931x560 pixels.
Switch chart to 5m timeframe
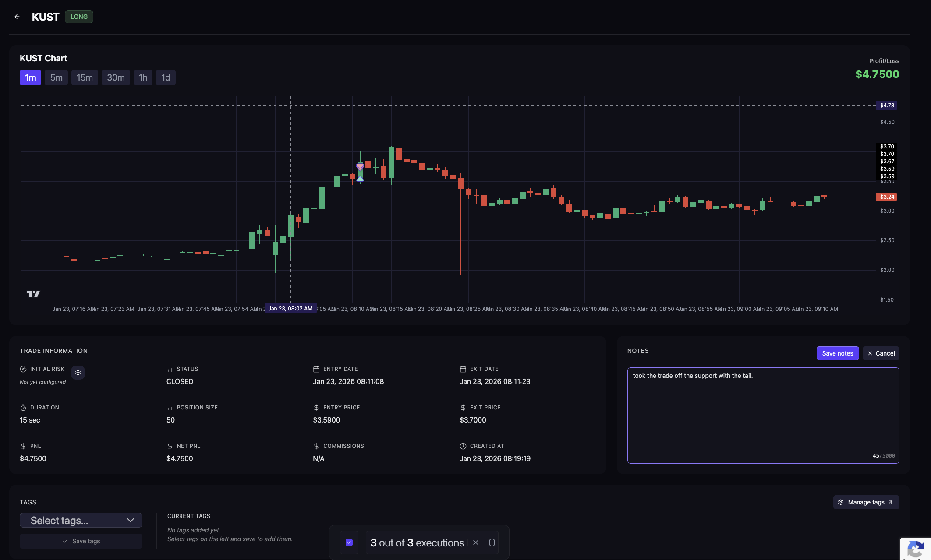[56, 77]
